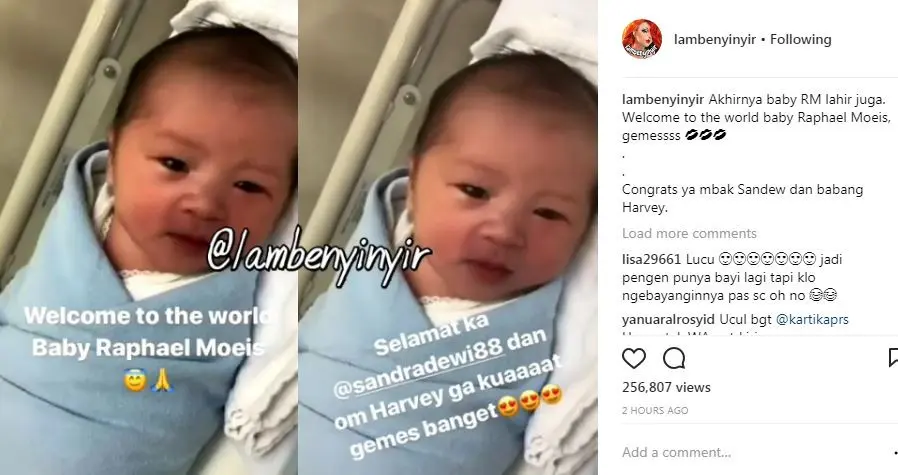The width and height of the screenshot is (898, 475).
Task: Click the @lambenyinyir watermark text
Action: pyautogui.click(x=318, y=254)
